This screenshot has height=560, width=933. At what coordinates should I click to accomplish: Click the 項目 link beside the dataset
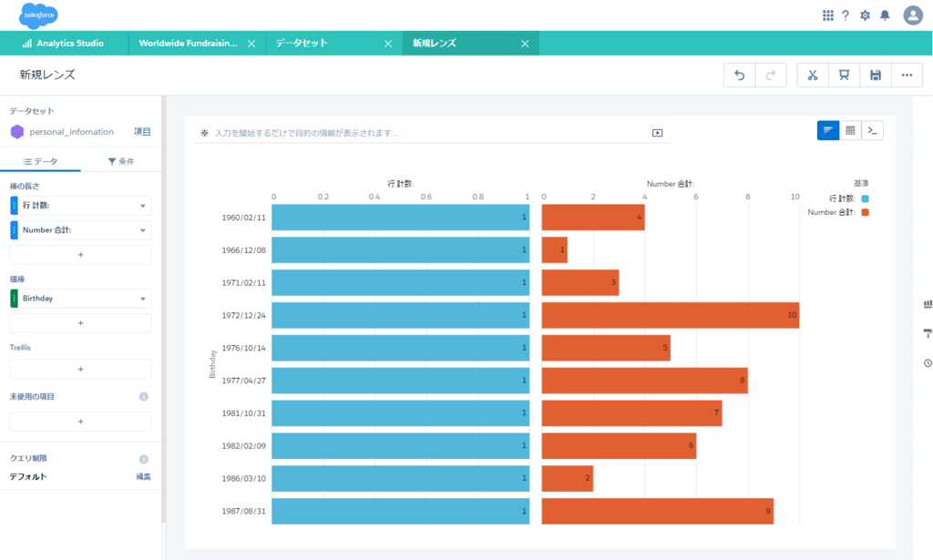click(142, 132)
